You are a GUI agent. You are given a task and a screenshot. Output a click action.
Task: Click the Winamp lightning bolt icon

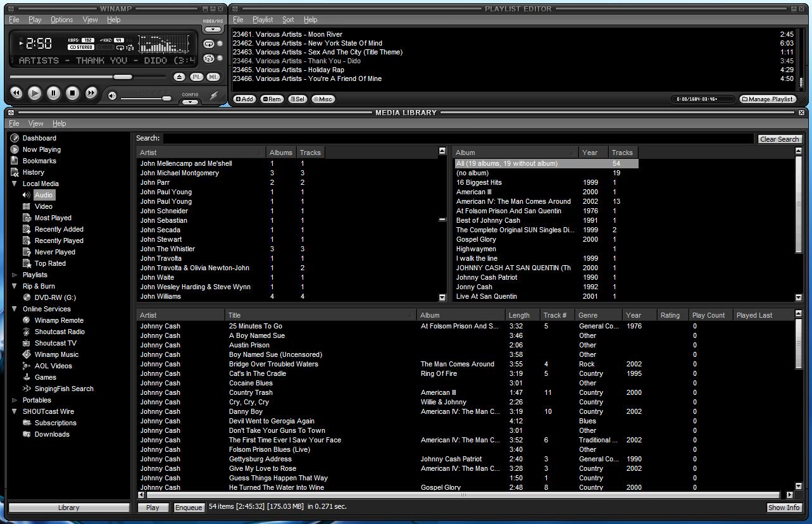click(x=214, y=96)
